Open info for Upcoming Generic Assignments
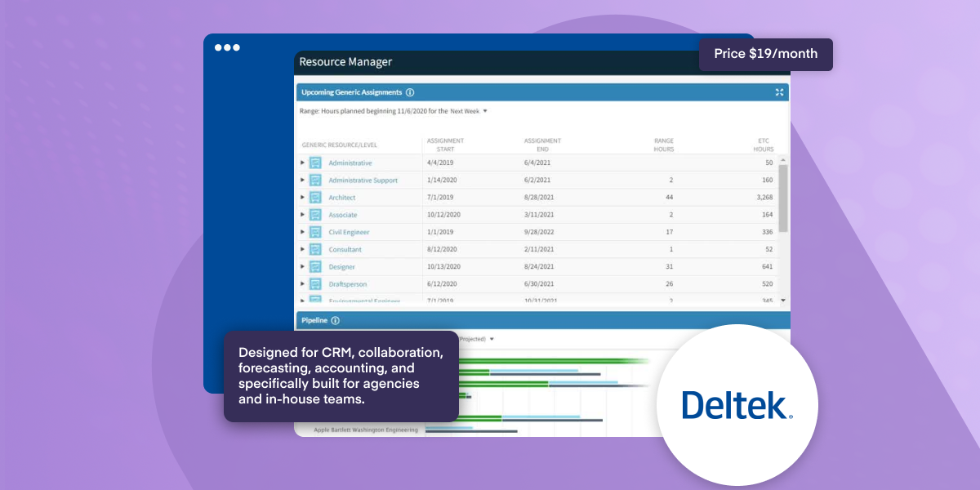This screenshot has height=490, width=980. click(410, 92)
